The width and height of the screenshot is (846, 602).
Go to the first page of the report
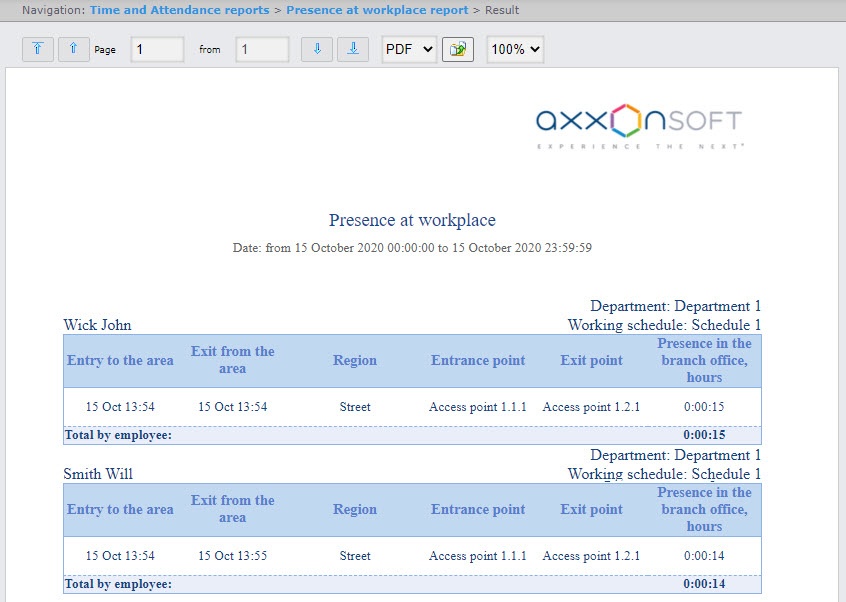tap(38, 49)
